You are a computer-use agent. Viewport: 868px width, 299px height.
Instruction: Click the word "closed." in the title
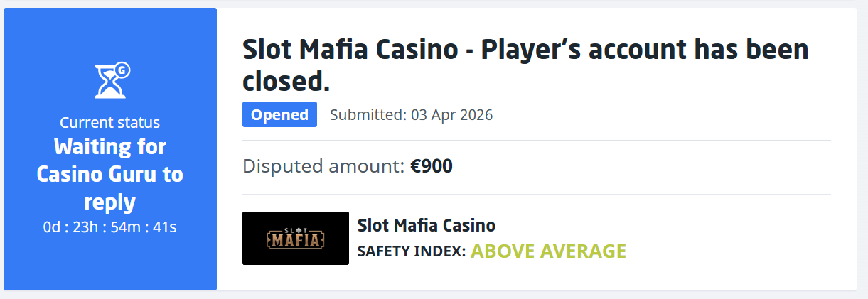coord(286,81)
